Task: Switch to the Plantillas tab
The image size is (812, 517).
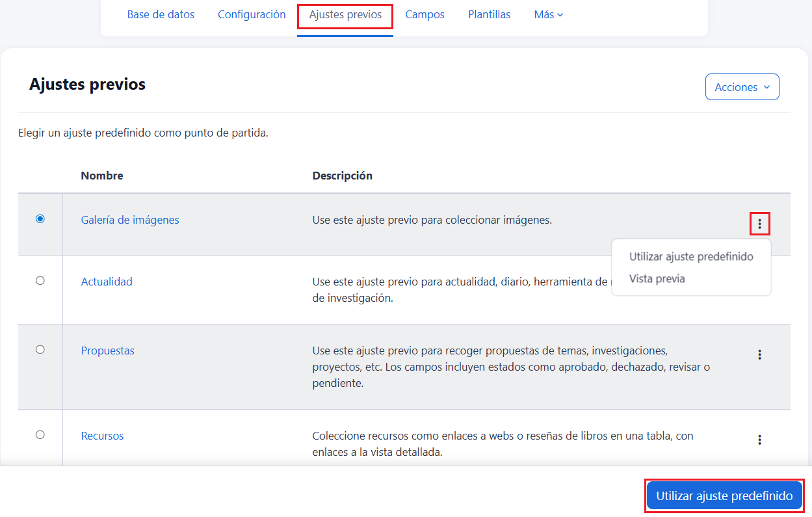Action: 489,14
